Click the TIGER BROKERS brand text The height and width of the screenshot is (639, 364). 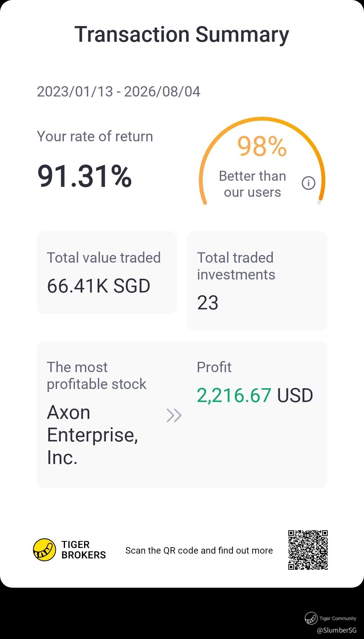pos(83,550)
